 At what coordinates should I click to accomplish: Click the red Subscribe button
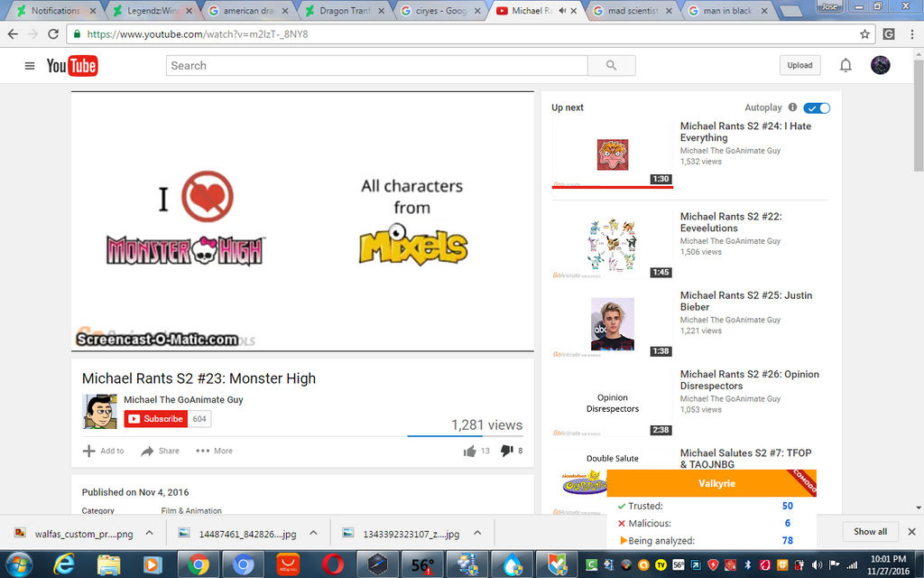[x=156, y=419]
